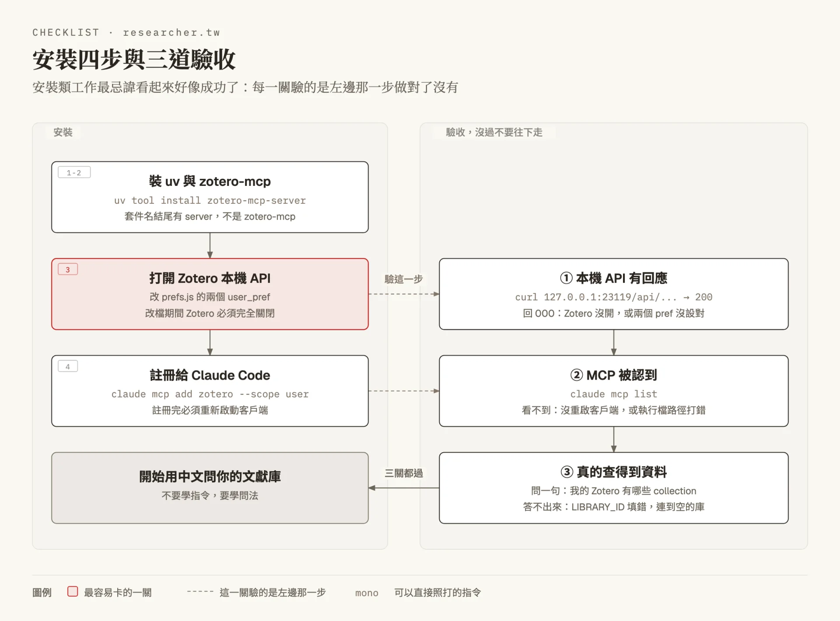Viewport: 840px width, 621px height.
Task: Click the line 問一句：我的 Zotero 有哪些 collection
Action: tap(614, 491)
